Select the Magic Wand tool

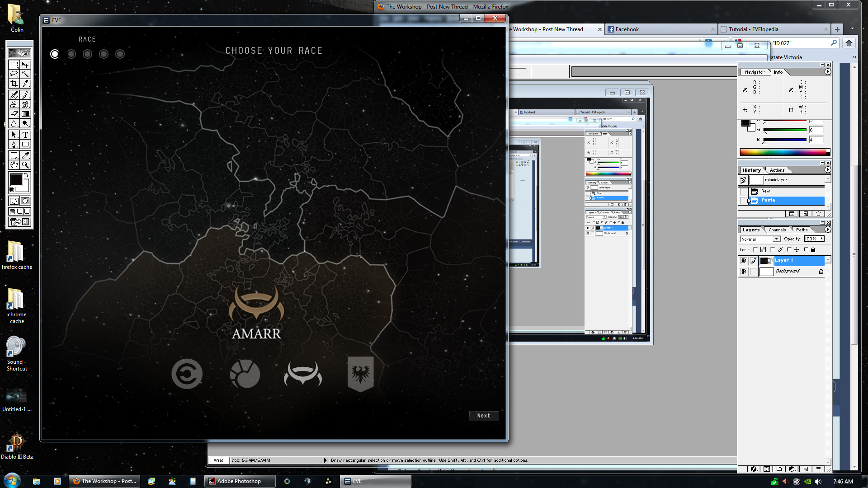click(x=25, y=74)
